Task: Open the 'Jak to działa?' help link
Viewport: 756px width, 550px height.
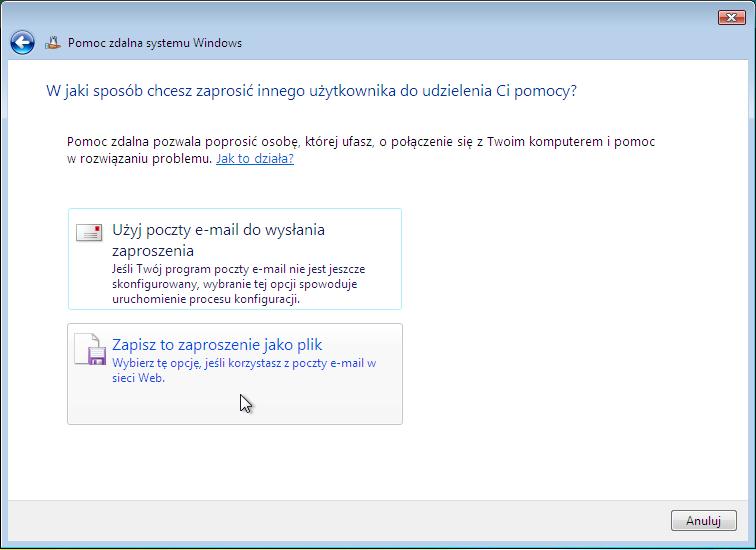Action: [x=255, y=159]
